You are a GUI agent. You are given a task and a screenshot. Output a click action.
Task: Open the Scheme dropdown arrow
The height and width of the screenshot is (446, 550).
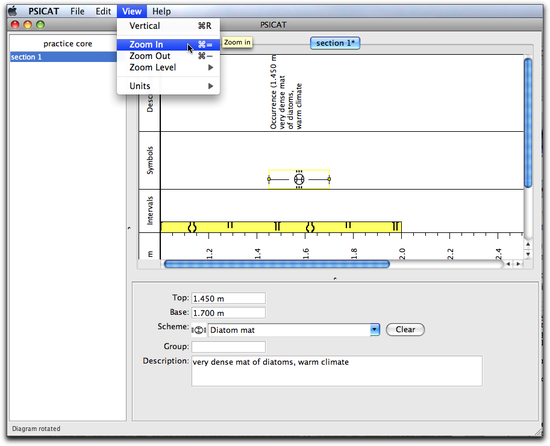pyautogui.click(x=375, y=330)
